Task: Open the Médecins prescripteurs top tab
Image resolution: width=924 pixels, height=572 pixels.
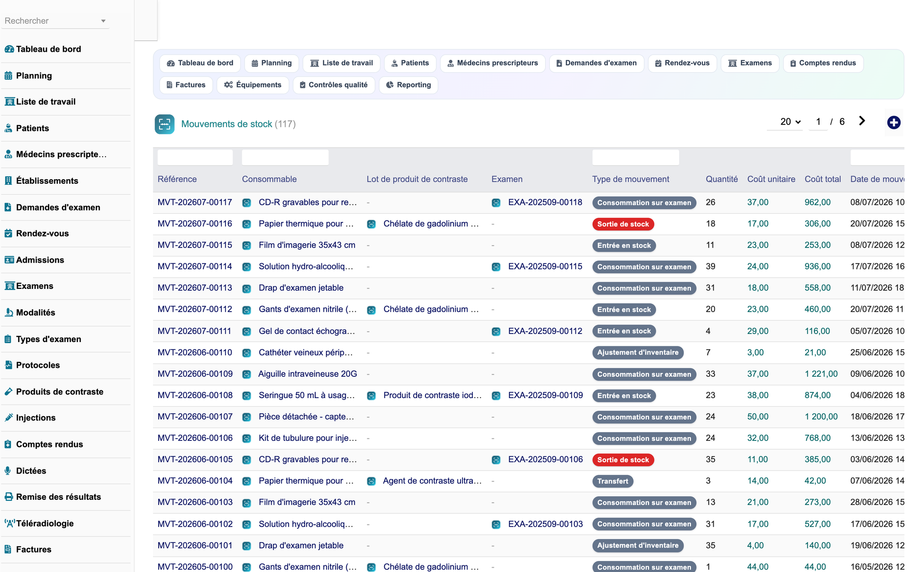Action: coord(493,63)
